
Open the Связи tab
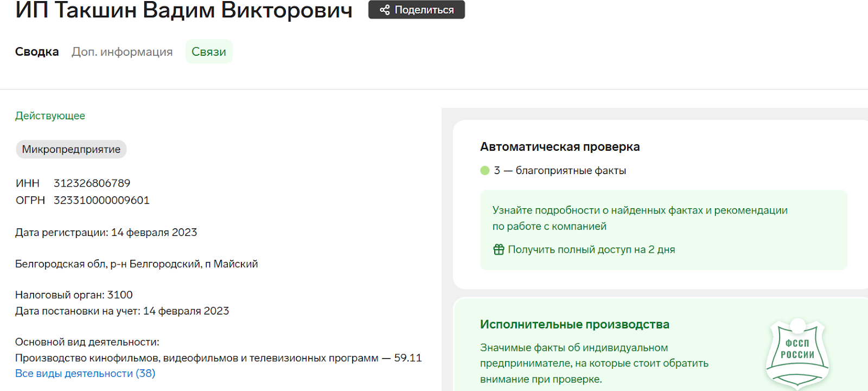[x=209, y=52]
